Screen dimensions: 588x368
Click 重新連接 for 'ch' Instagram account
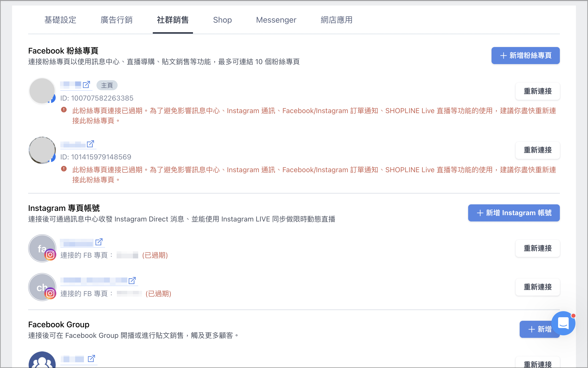[x=538, y=287]
